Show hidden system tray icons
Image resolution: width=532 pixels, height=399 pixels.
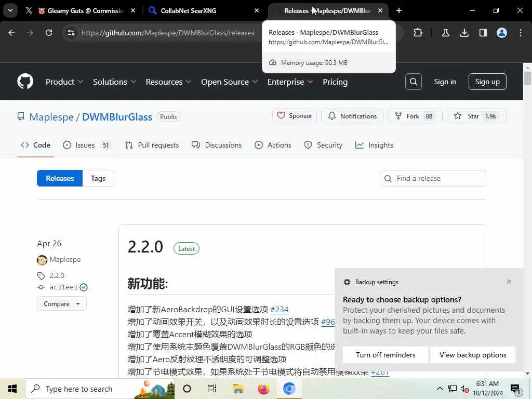tap(440, 389)
